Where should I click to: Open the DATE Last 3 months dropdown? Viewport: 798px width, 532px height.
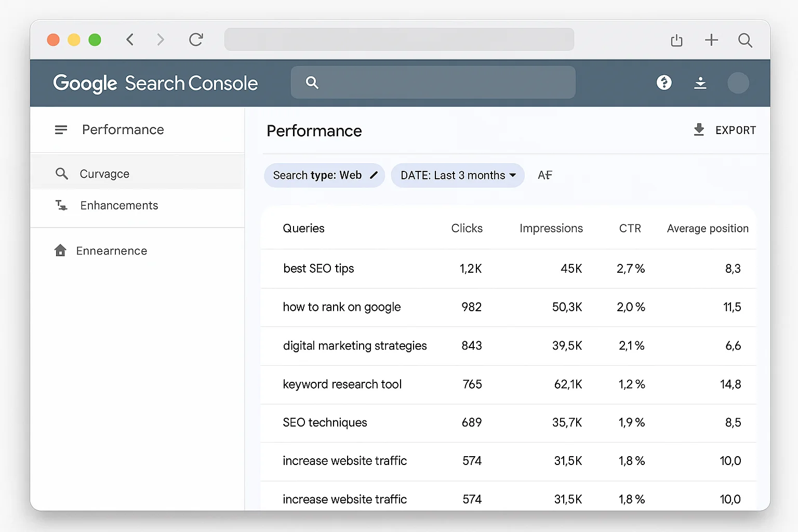458,175
